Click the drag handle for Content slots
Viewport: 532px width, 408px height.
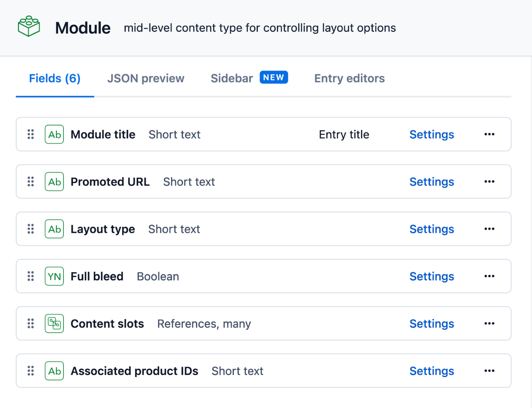coord(31,323)
